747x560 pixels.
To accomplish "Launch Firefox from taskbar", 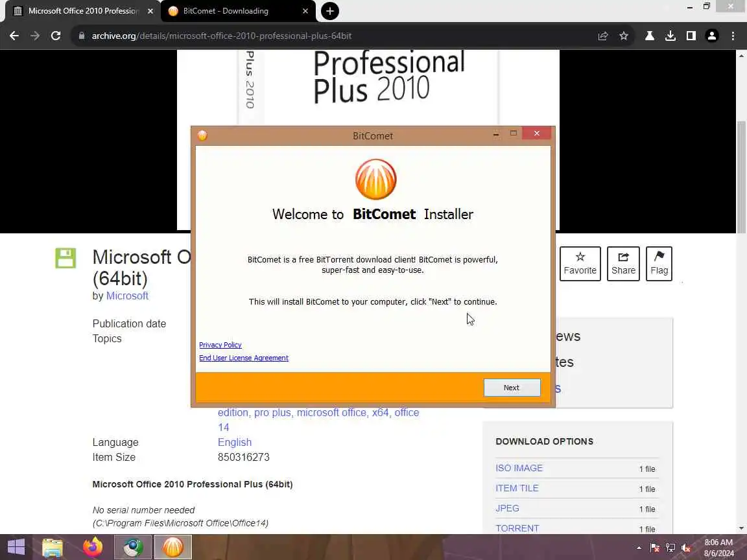I will pyautogui.click(x=93, y=547).
